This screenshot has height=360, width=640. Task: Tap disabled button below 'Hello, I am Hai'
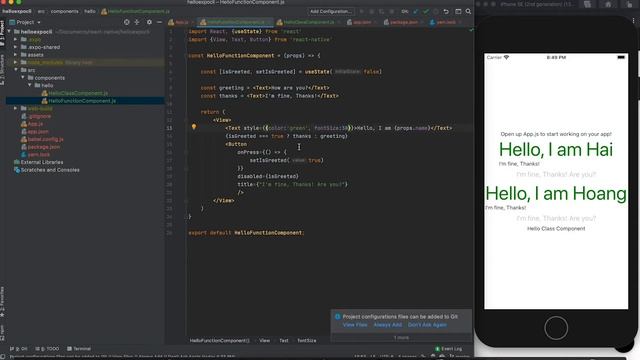coord(556,175)
